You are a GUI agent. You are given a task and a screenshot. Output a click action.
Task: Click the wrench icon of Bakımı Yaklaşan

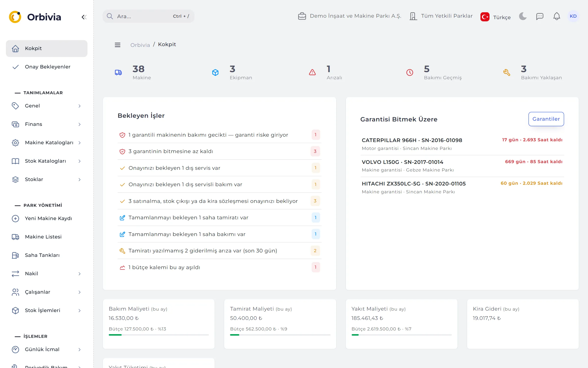click(507, 72)
